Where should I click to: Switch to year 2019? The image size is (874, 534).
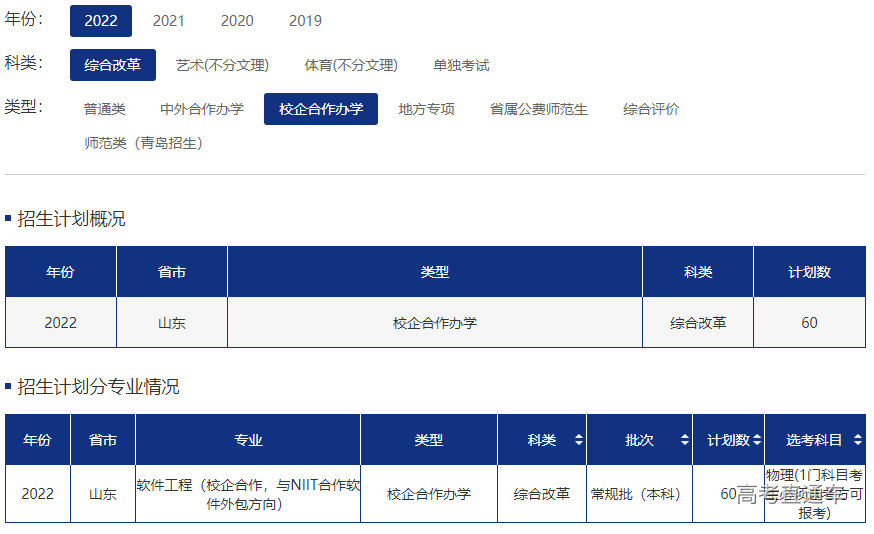click(305, 21)
